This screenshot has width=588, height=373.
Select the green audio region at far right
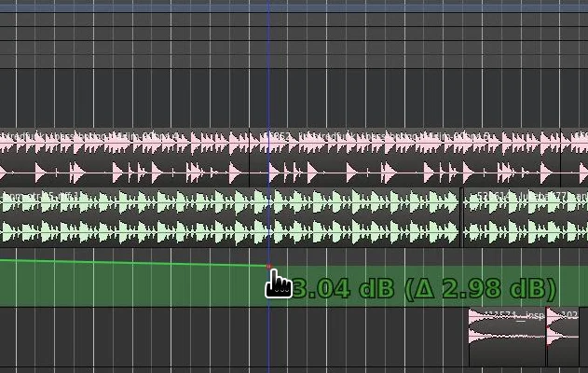coord(526,219)
